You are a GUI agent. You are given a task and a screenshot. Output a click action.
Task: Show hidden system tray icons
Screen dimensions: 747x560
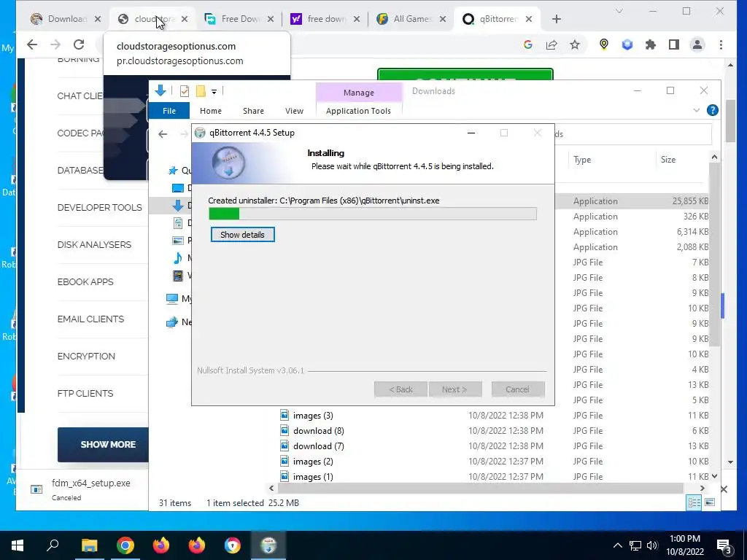tap(617, 545)
